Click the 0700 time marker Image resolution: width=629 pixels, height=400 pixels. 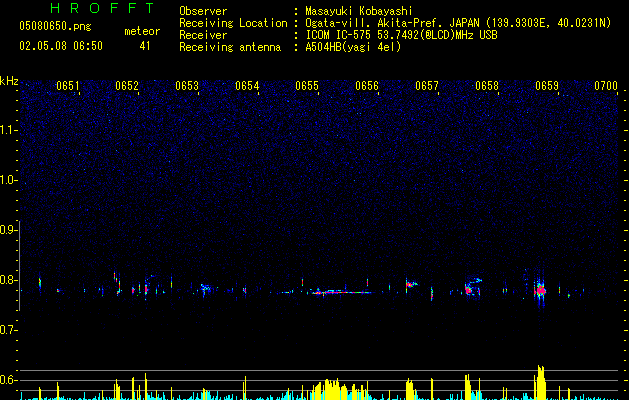(606, 86)
